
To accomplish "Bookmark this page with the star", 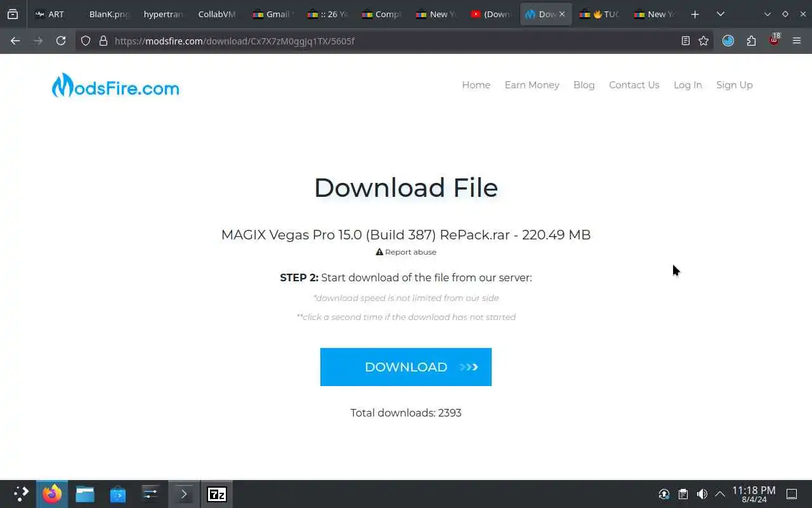I will [x=704, y=41].
